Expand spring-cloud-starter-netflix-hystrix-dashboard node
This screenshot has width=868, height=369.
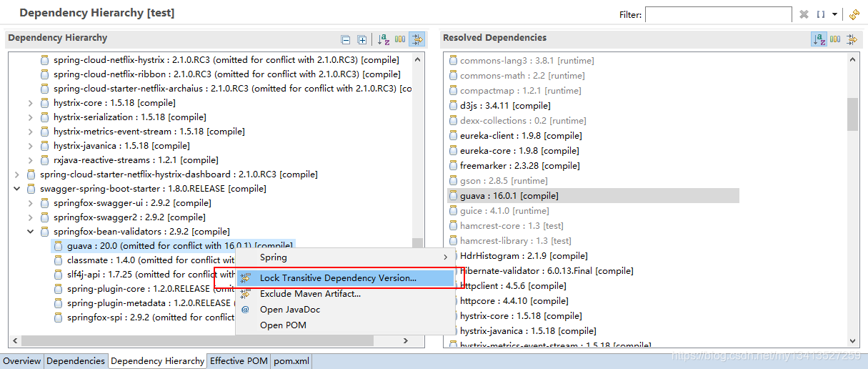pos(16,174)
